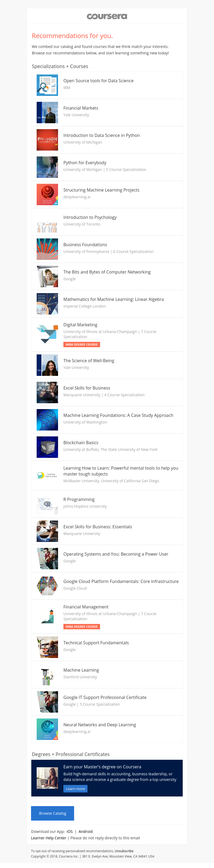
Task: Open the Open Source tools course thumbnail
Action: click(x=47, y=85)
